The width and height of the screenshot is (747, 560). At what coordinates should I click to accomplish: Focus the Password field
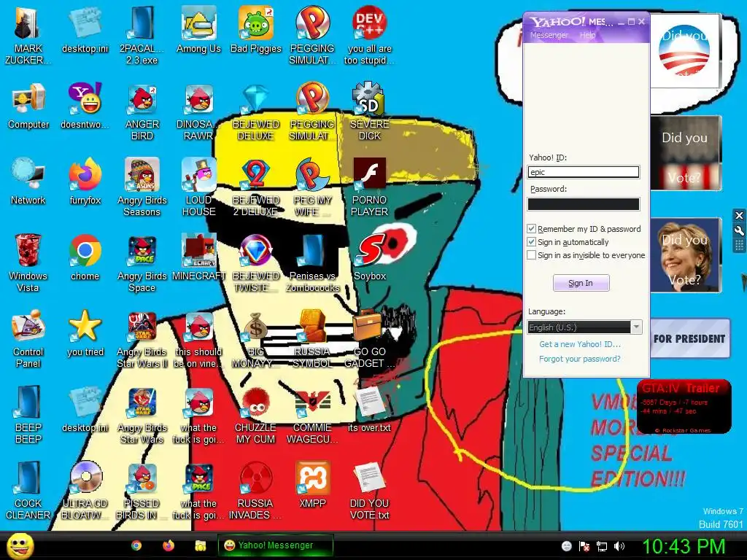583,204
